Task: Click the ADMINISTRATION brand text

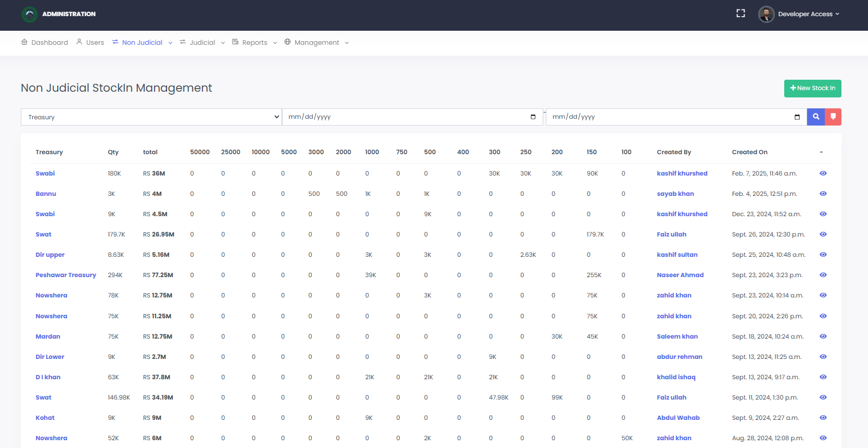Action: coord(69,14)
